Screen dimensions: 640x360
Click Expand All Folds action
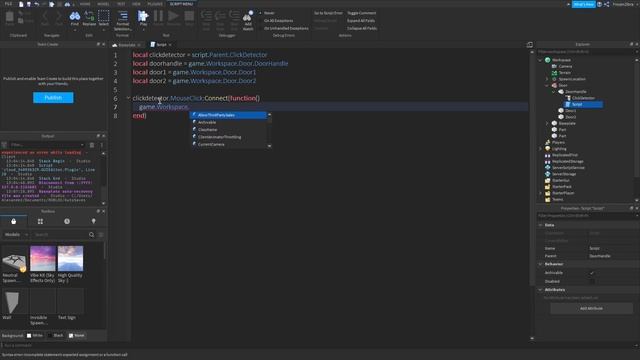[361, 20]
